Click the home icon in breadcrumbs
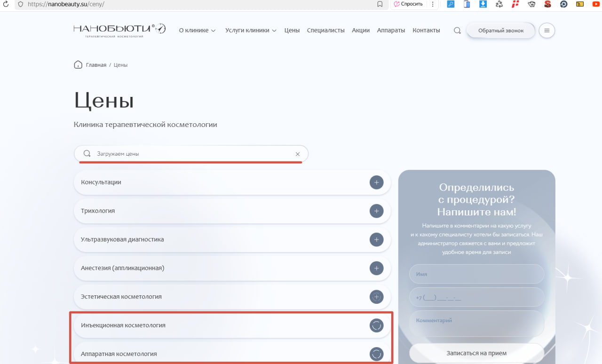The width and height of the screenshot is (602, 364). (78, 65)
